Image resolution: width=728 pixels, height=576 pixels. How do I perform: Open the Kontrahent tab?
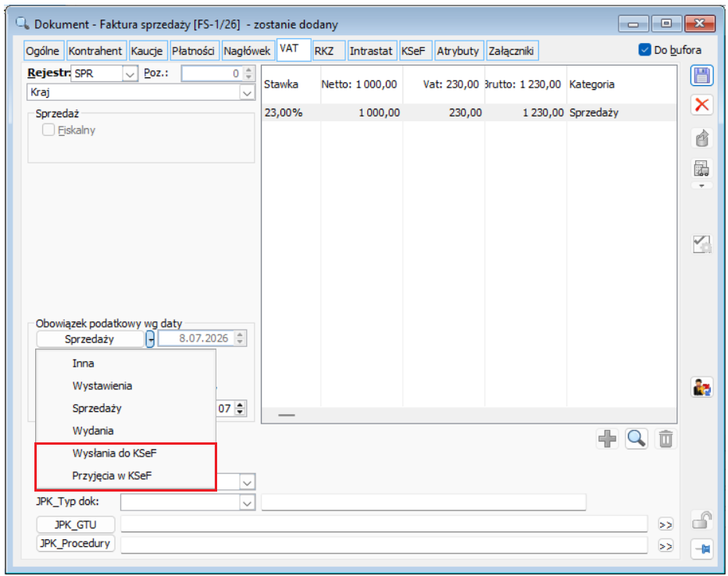[x=95, y=51]
